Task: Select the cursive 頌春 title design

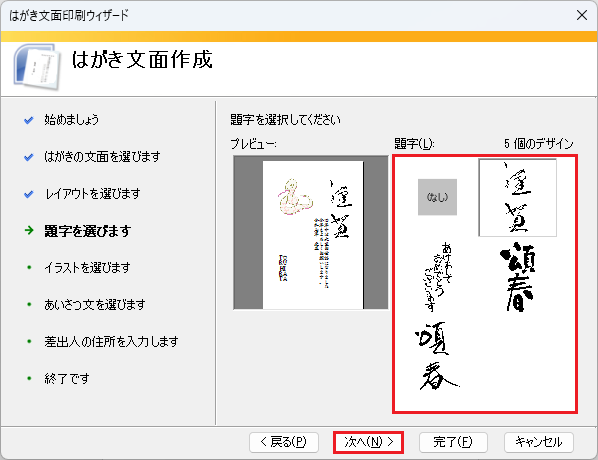Action: click(x=437, y=356)
